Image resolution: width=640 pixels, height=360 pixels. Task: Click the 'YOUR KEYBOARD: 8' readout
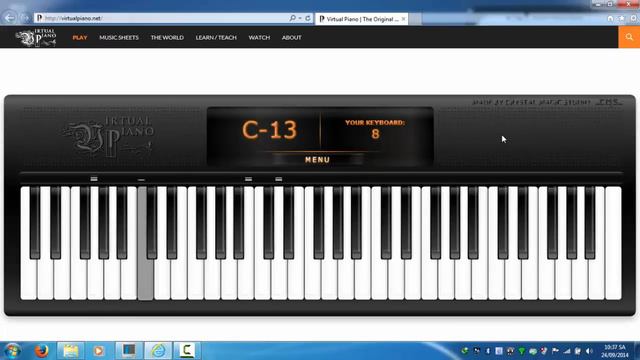[375, 129]
